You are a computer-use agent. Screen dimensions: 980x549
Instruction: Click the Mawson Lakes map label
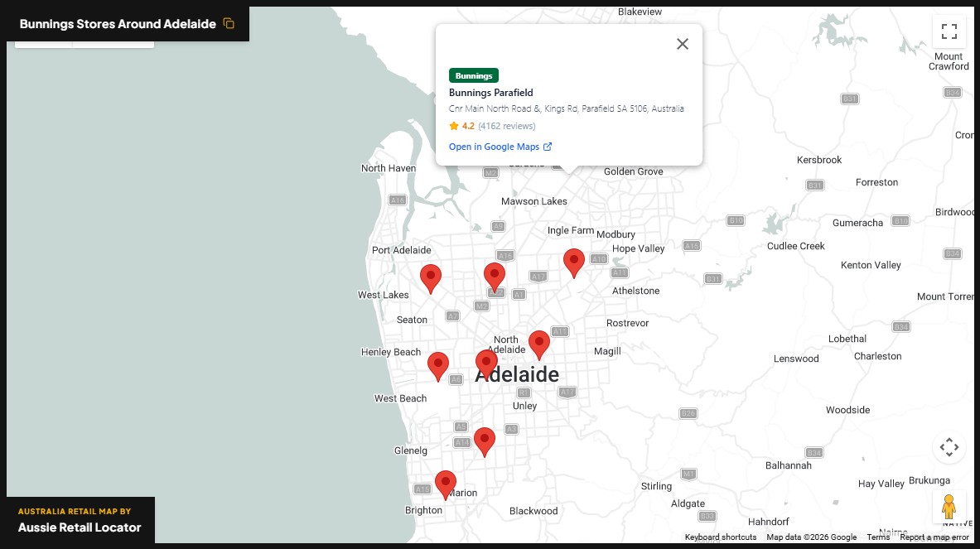tap(534, 201)
